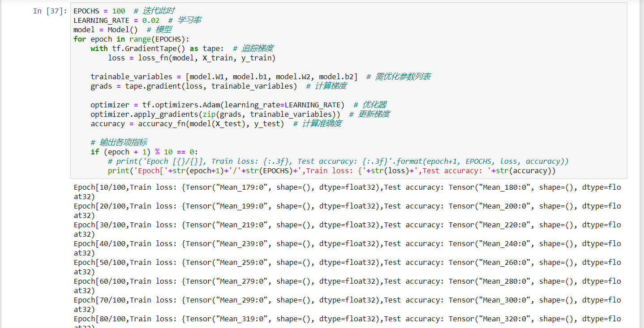Click the active print('Epoch['+str(epoch+1) line

click(332, 170)
